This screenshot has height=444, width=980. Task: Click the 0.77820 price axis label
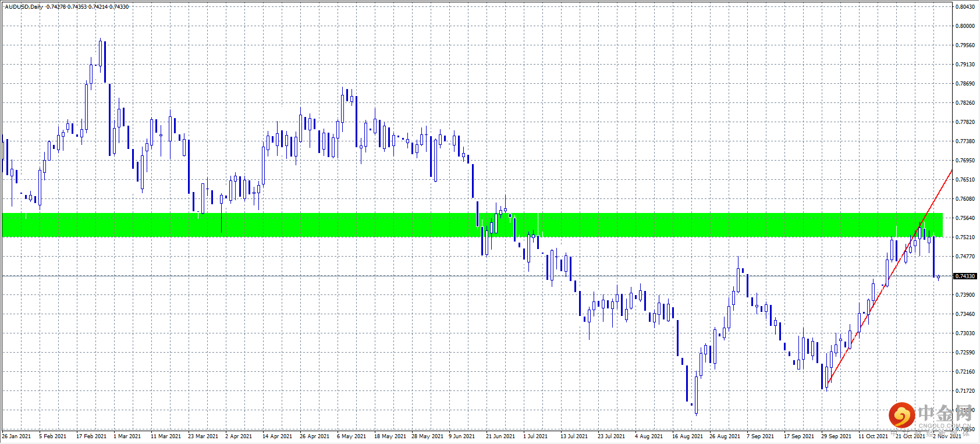965,122
